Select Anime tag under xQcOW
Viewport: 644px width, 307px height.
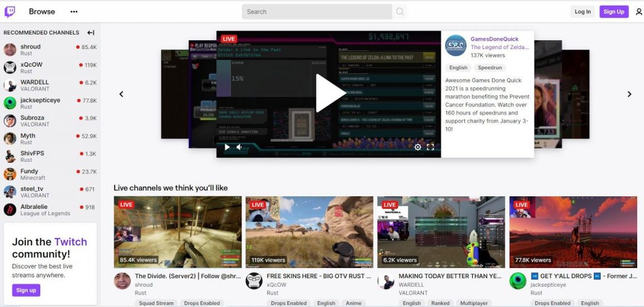point(353,303)
